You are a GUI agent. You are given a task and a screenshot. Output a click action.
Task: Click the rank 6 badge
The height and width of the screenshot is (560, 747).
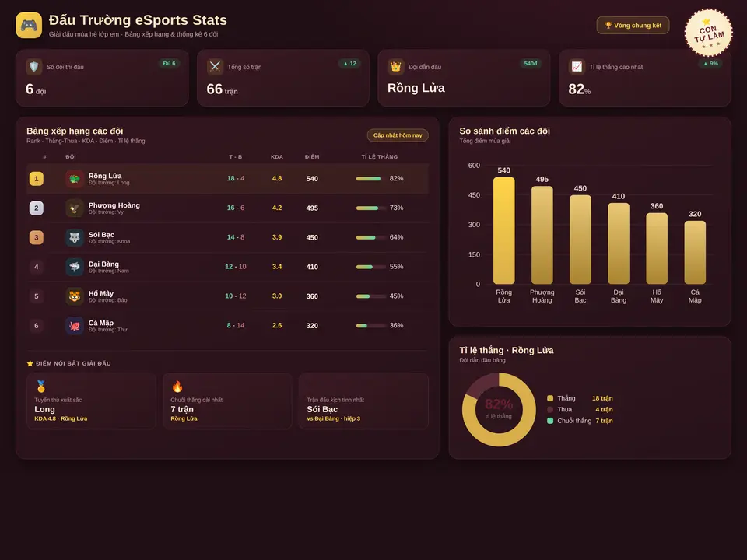[37, 326]
